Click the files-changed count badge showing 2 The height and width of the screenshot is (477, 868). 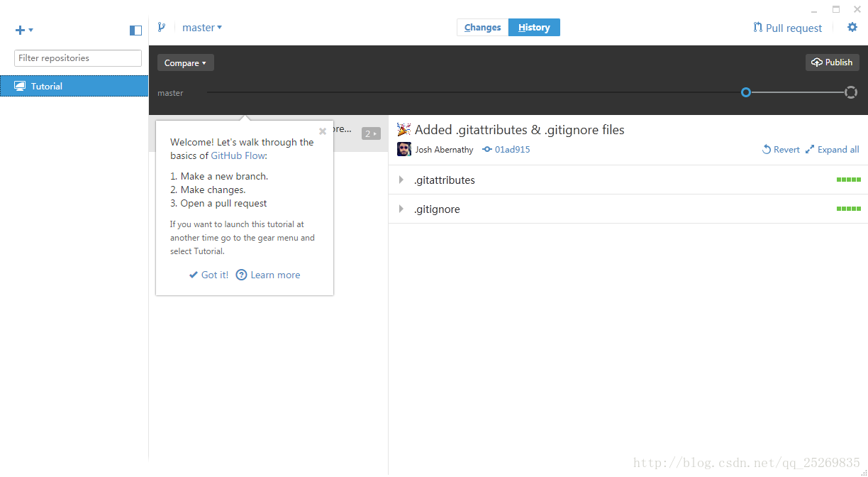[371, 133]
